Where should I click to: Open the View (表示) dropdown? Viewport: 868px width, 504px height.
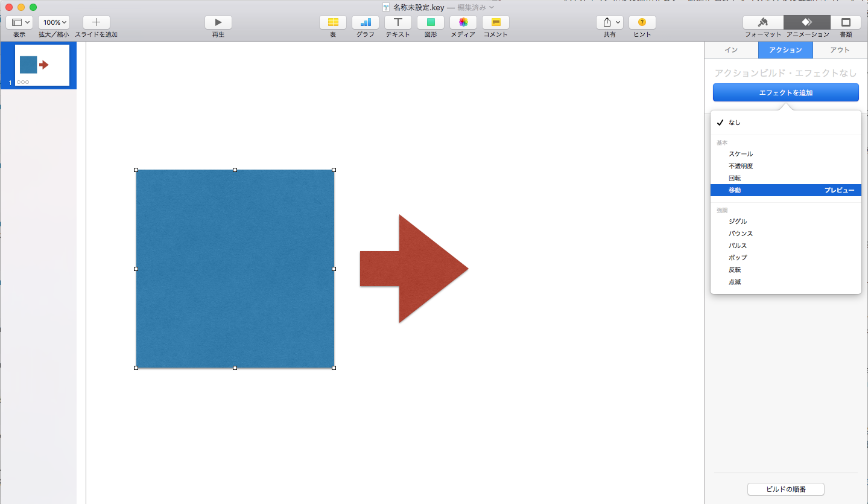pos(19,22)
